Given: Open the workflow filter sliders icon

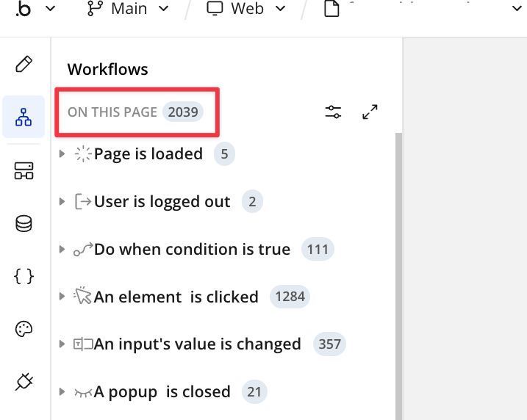Looking at the screenshot, I should click(333, 112).
